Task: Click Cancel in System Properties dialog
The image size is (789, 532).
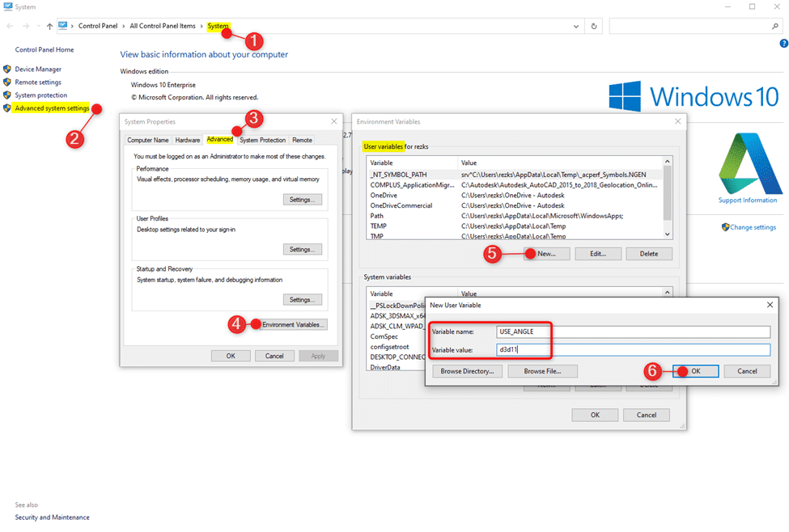Action: tap(274, 356)
